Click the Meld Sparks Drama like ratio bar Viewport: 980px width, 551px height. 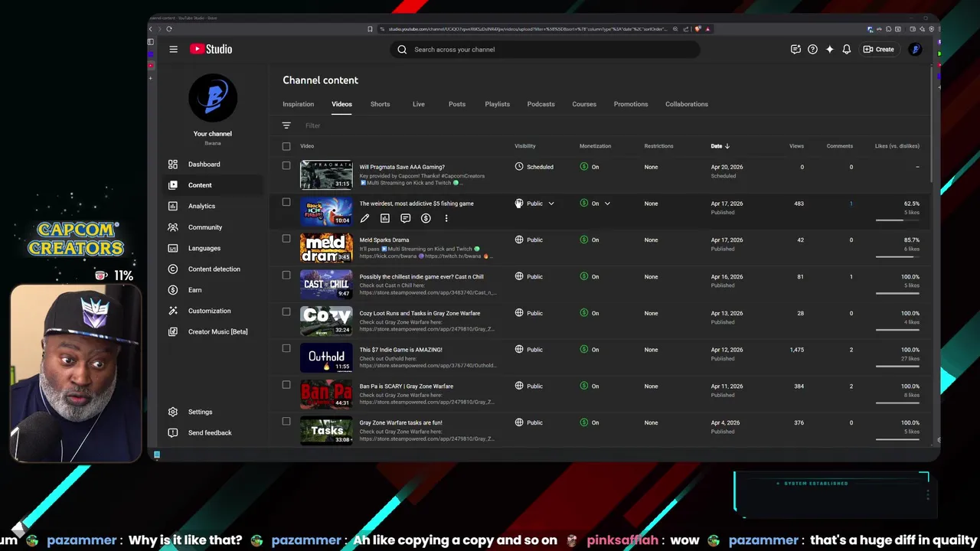tap(897, 256)
